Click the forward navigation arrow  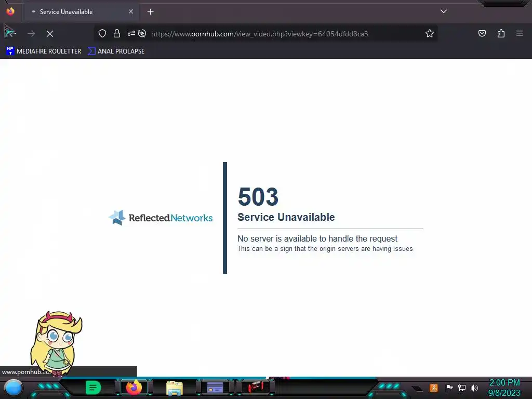coord(31,34)
